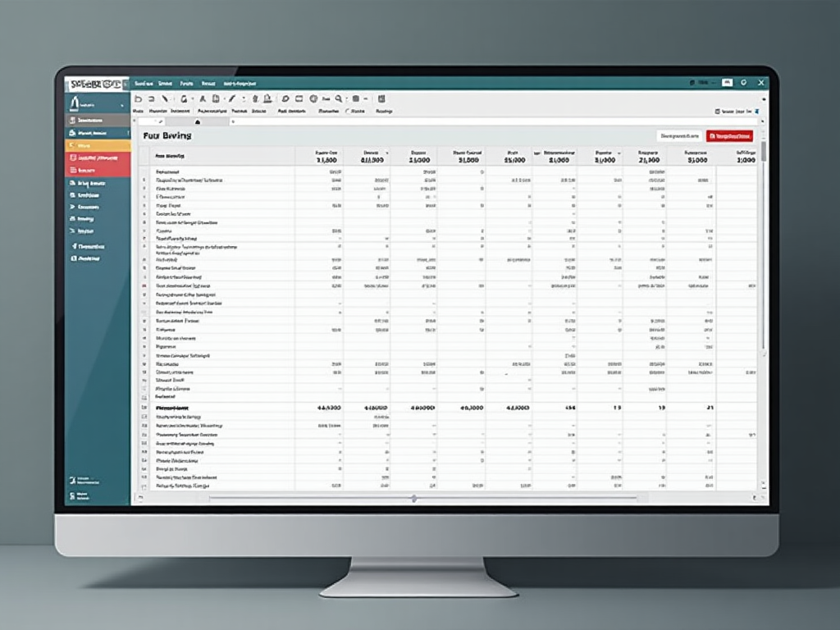Click the blue pin icon below the title bar

click(x=756, y=110)
